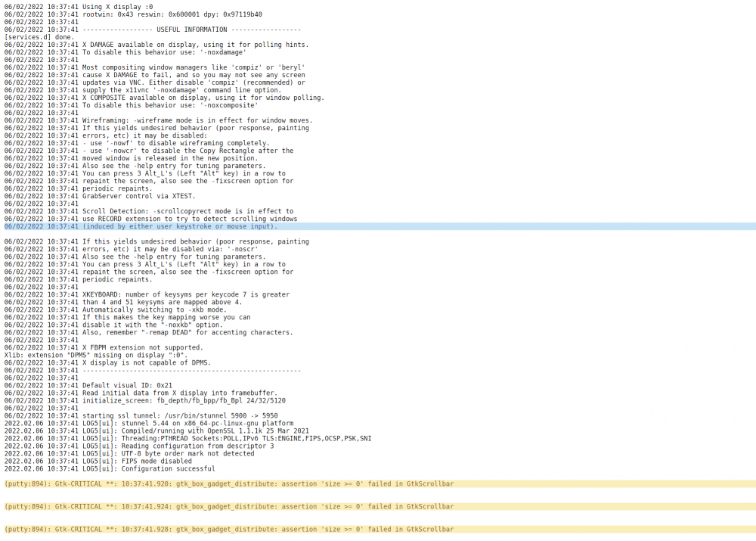The image size is (756, 541).
Task: Select the '[services.d] done.' line
Action: pos(39,37)
